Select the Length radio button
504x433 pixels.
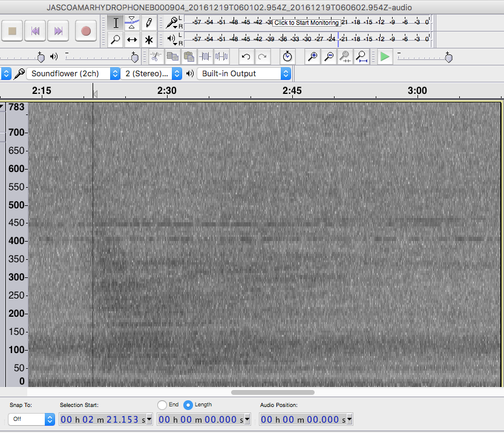[x=188, y=405]
